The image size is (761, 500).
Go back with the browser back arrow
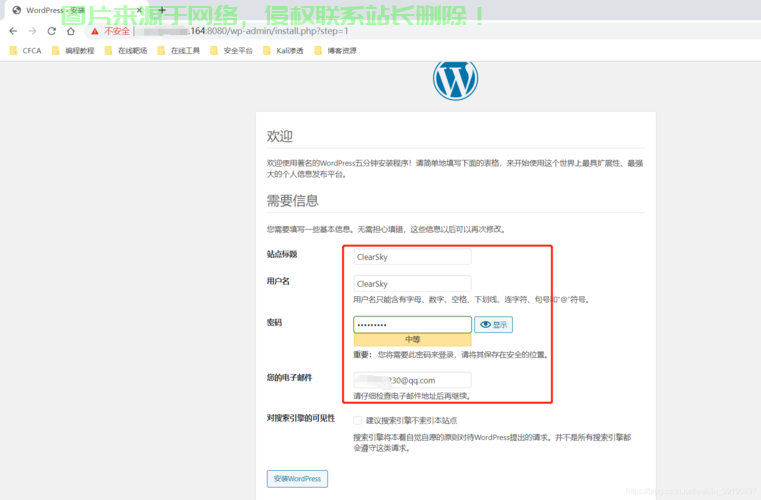coord(13,31)
